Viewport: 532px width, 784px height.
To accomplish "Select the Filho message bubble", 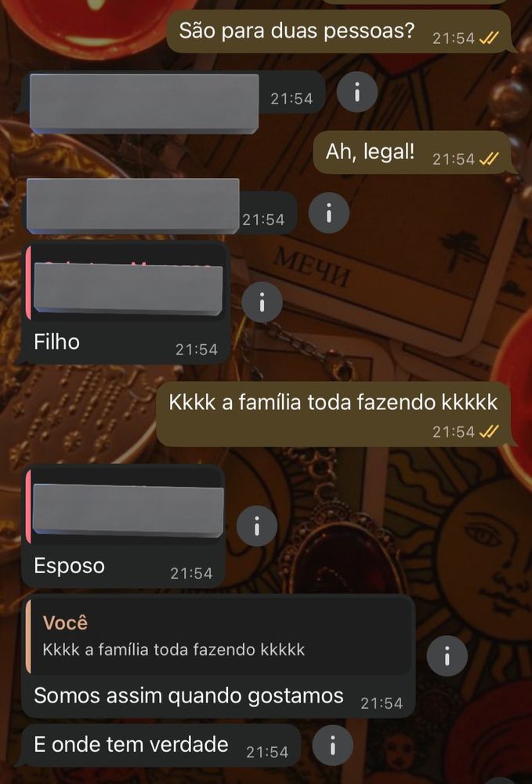I will pos(124,303).
